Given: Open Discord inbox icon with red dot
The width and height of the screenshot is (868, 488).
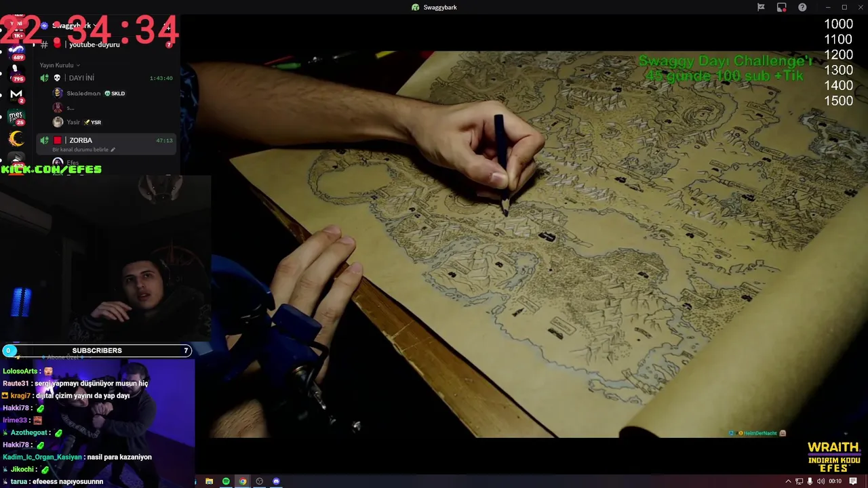Looking at the screenshot, I should pos(781,7).
